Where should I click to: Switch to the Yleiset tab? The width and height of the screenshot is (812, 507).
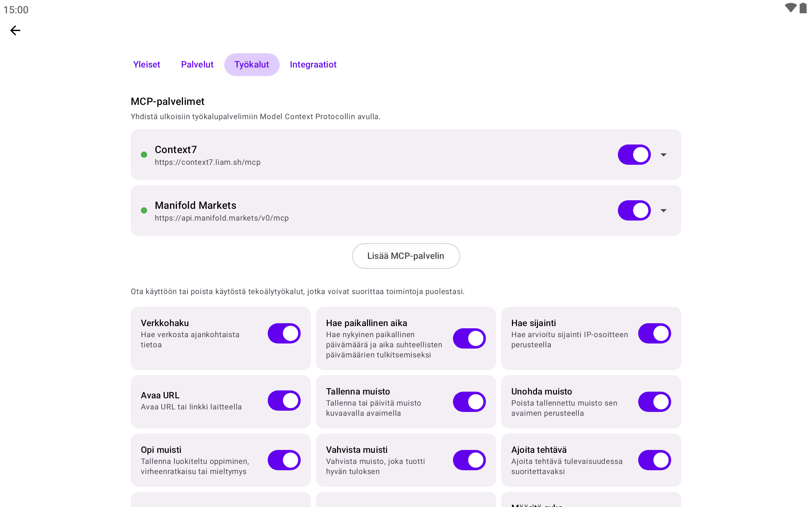click(147, 64)
